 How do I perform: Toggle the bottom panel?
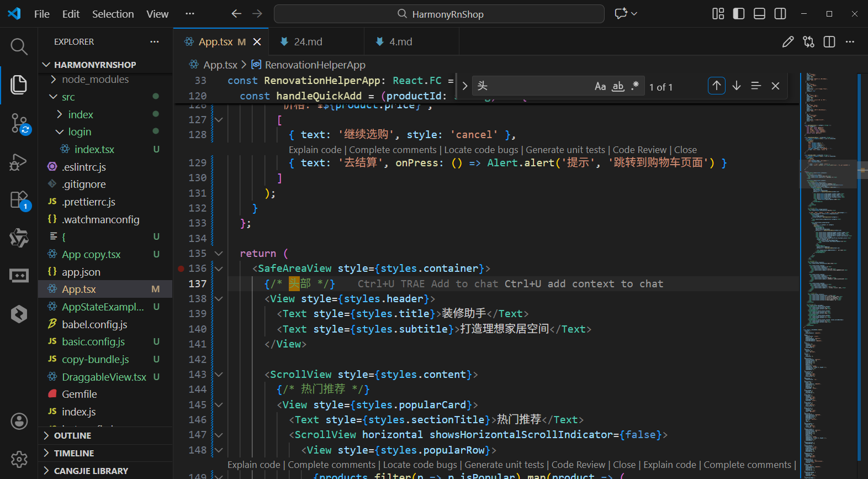pyautogui.click(x=759, y=14)
